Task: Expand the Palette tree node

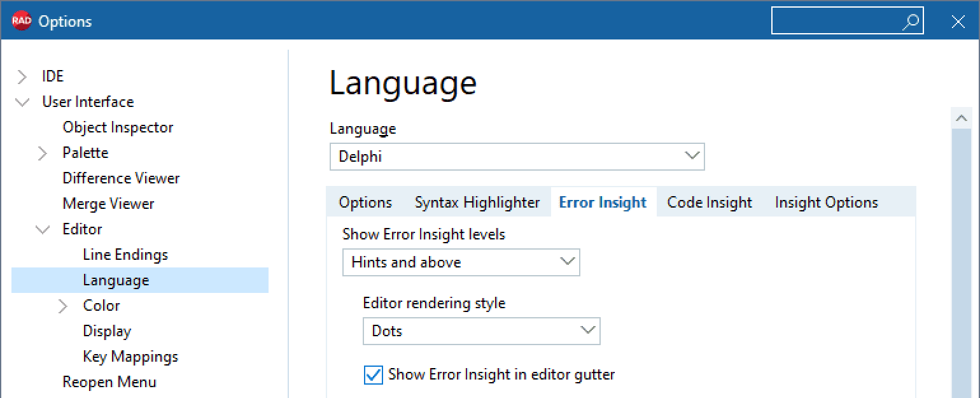Action: [x=43, y=153]
